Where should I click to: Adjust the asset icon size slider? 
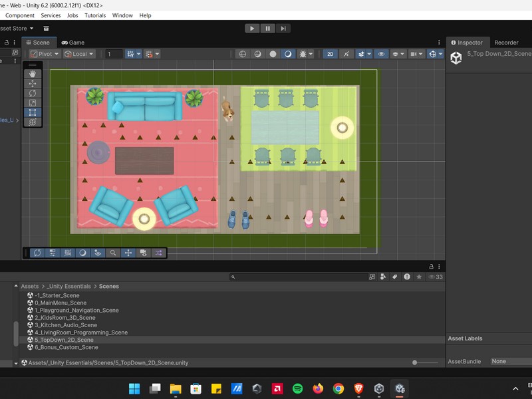[x=415, y=362]
